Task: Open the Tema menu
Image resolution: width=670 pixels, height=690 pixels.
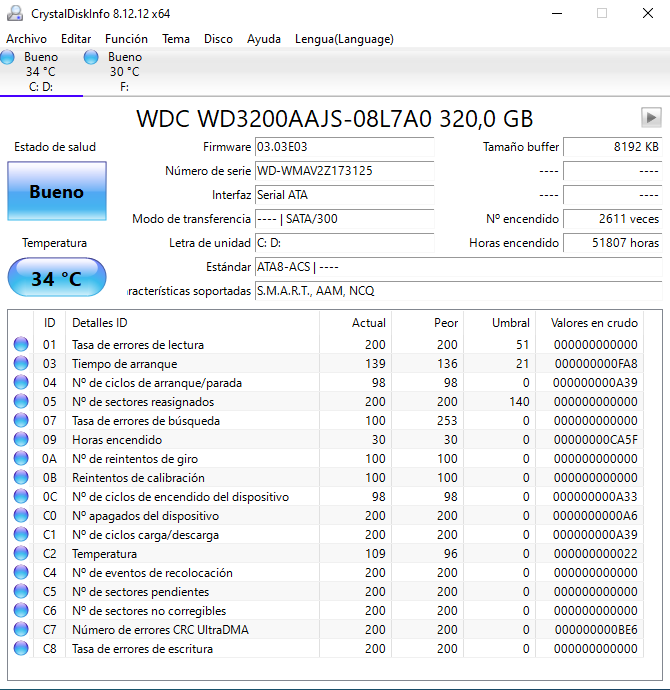Action: [176, 39]
